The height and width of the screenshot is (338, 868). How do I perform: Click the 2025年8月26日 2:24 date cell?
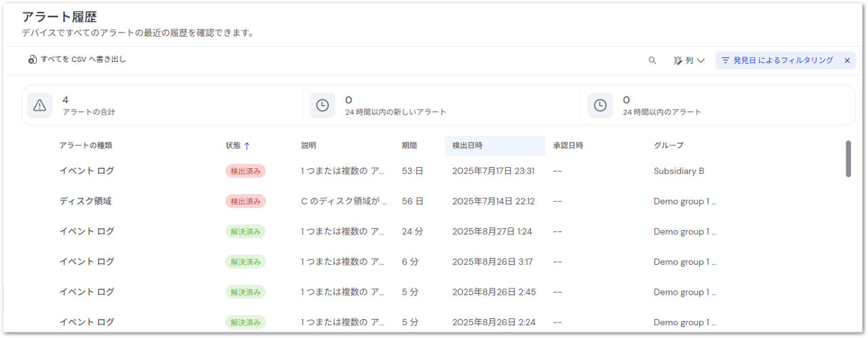point(494,322)
